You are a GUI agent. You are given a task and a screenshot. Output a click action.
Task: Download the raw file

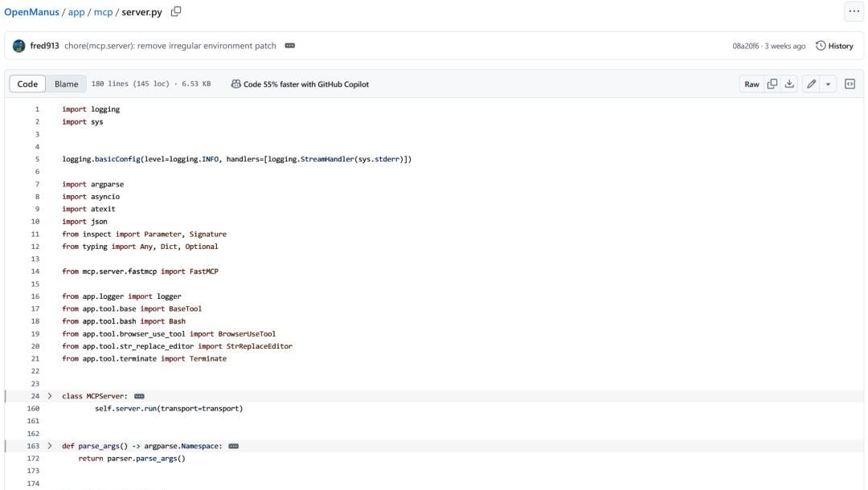tap(788, 84)
